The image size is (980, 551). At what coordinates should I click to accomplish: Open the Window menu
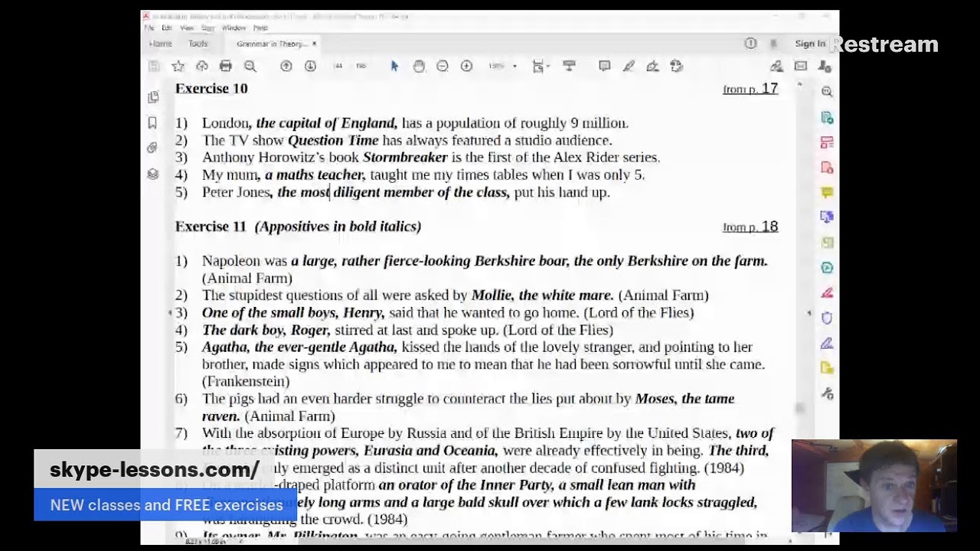pyautogui.click(x=234, y=28)
